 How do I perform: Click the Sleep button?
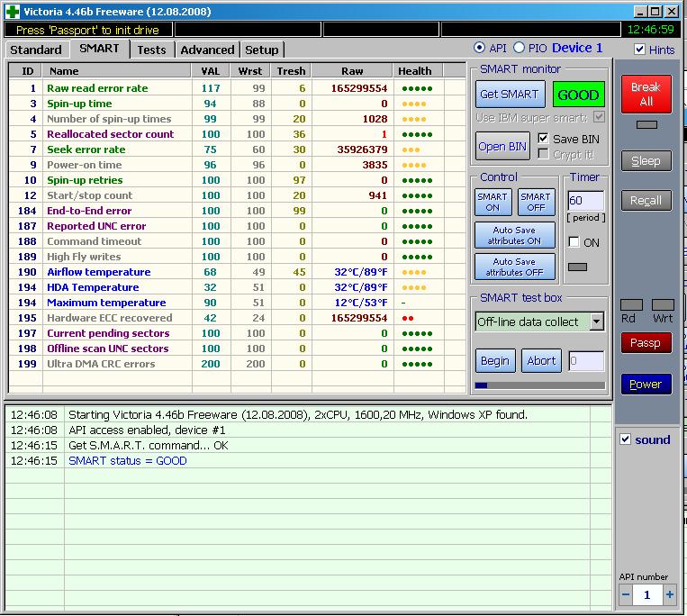[646, 161]
